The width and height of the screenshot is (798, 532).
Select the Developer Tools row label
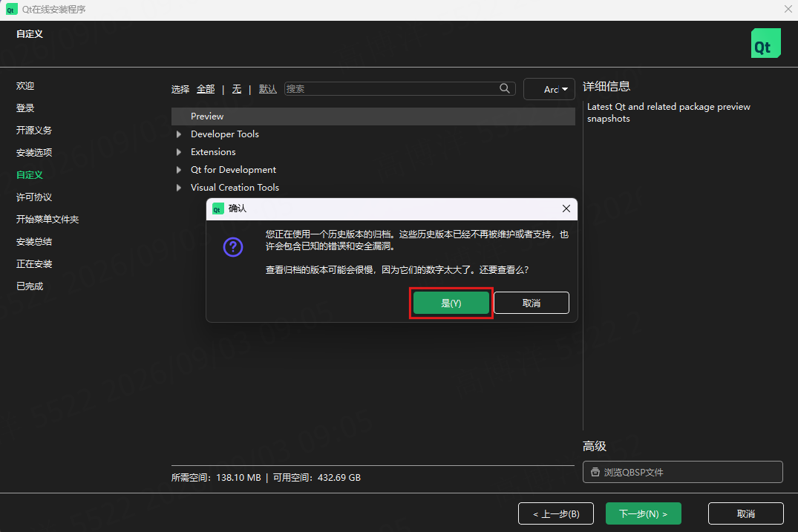click(224, 134)
